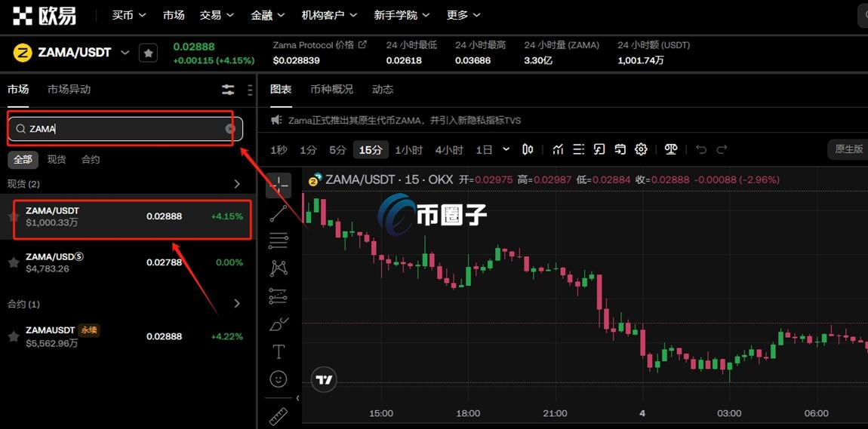Set chart interval to 1小时
The width and height of the screenshot is (868, 429).
coord(408,150)
